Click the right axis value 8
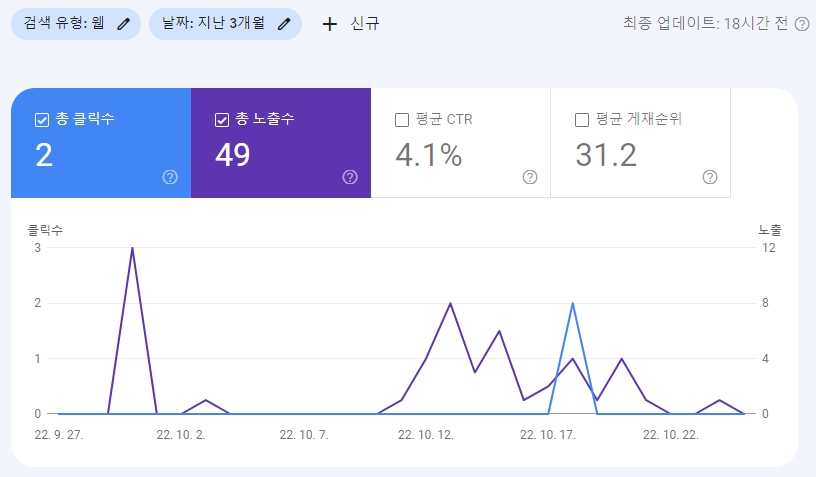The width and height of the screenshot is (816, 477). click(x=765, y=303)
